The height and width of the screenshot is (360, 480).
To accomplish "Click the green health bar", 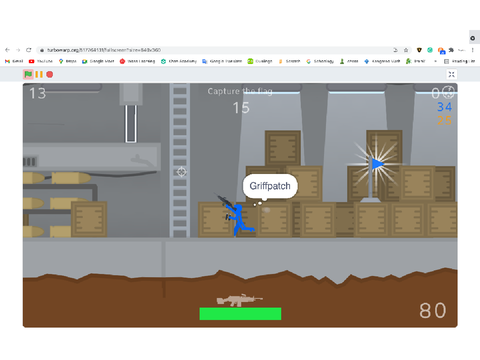I will point(240,314).
